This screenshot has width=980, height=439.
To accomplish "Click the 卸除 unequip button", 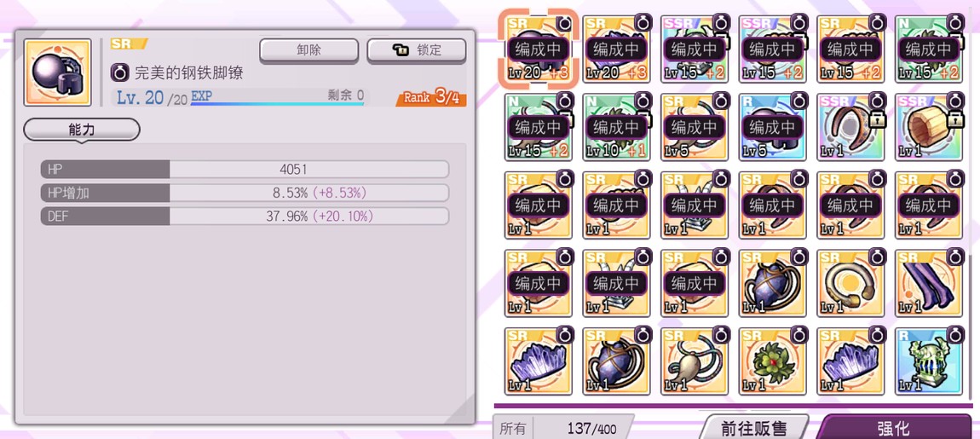I will [x=308, y=50].
